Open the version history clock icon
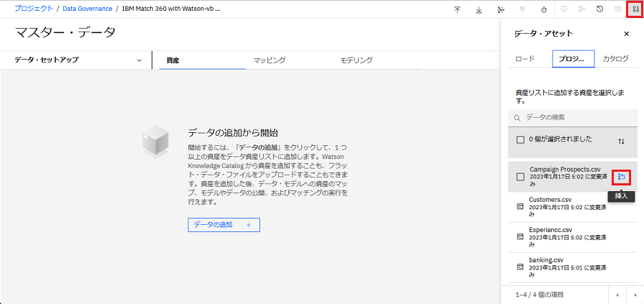Screen dimensions: 644x304 (599, 9)
